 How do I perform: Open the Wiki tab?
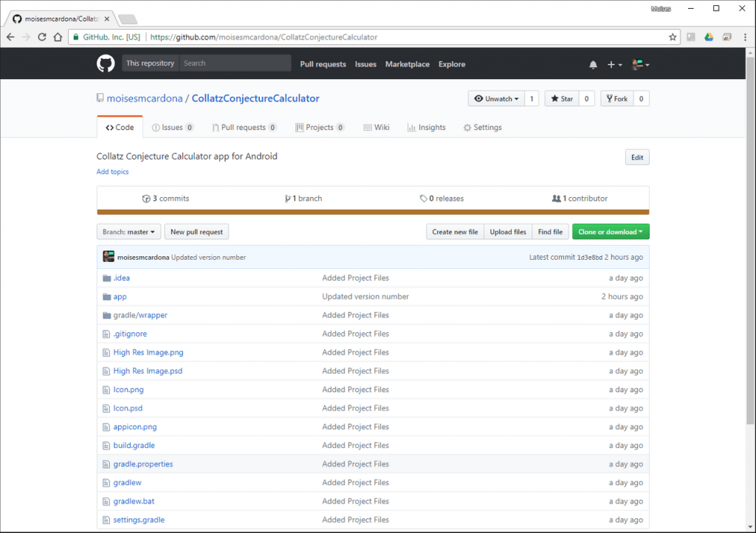point(376,127)
